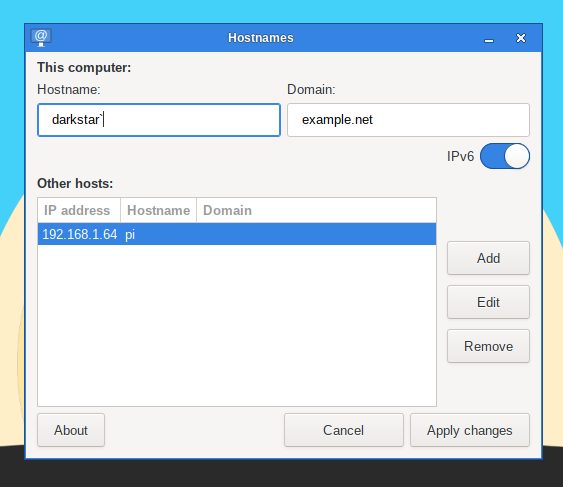Close the Hostnames dialog with X
Image resolution: width=563 pixels, height=487 pixels.
[521, 38]
